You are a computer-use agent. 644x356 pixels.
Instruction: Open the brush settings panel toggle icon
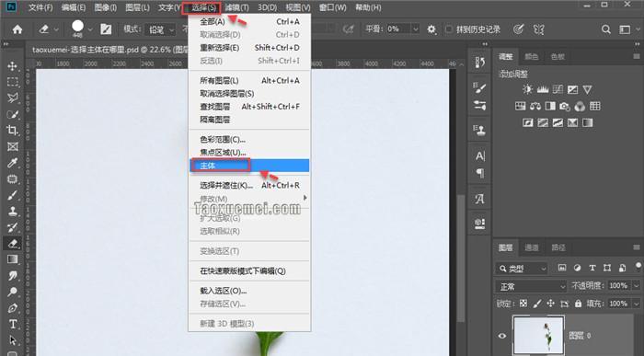click(106, 29)
